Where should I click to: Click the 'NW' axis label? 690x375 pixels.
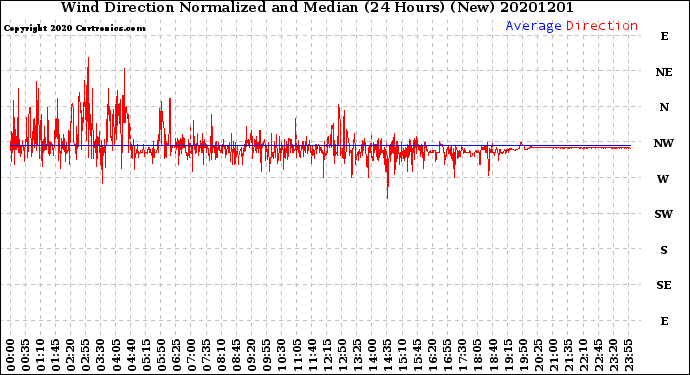tap(664, 143)
